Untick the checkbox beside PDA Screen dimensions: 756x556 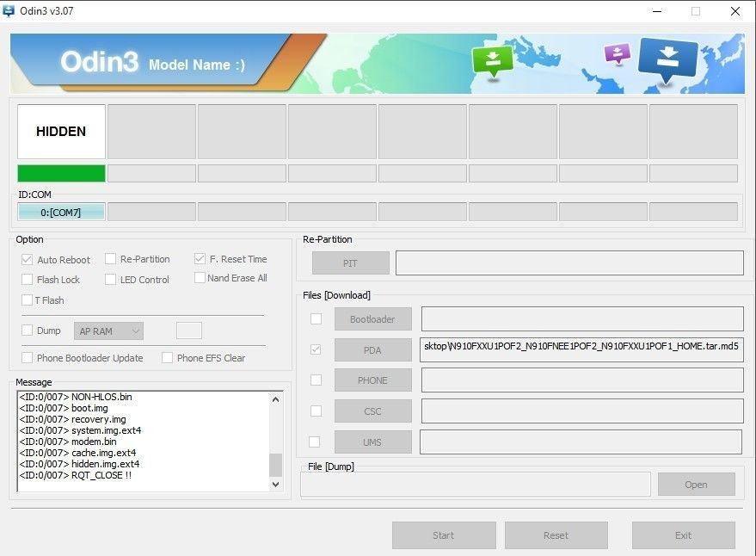(316, 349)
